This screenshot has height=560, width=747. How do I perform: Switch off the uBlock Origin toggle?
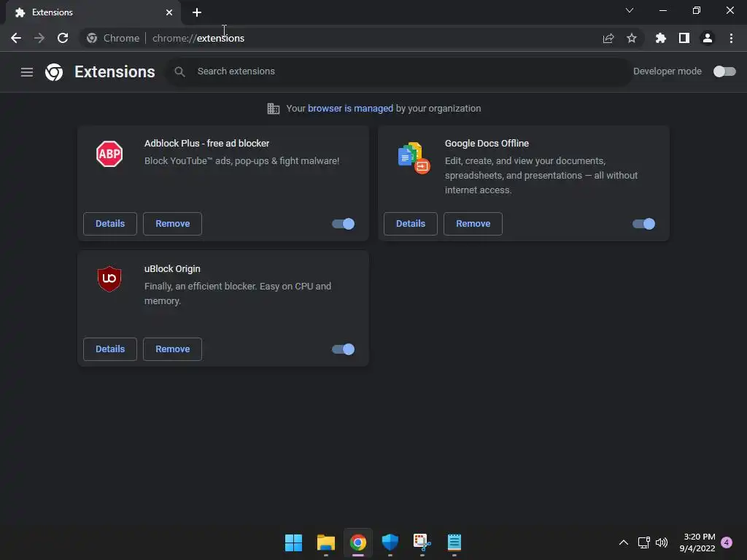[343, 349]
